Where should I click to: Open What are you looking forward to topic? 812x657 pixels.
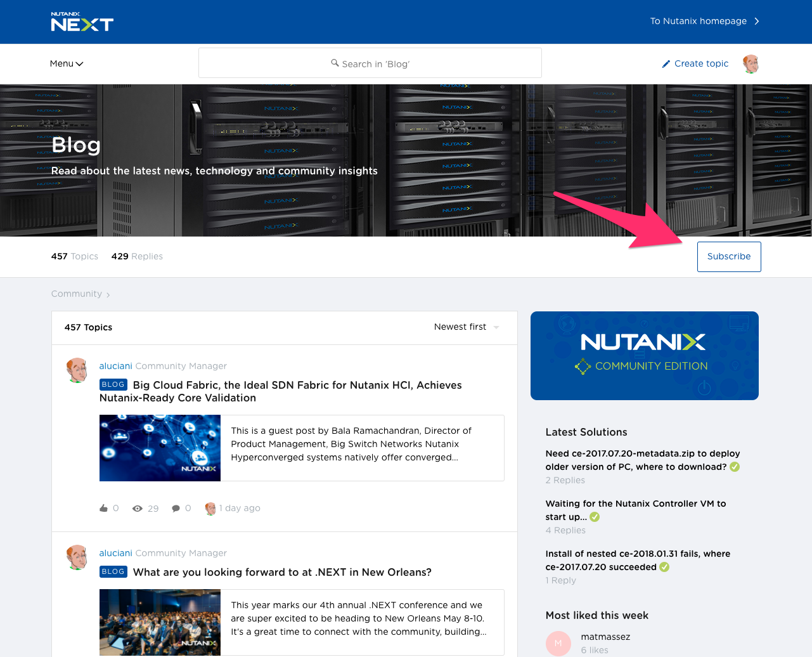click(x=282, y=572)
